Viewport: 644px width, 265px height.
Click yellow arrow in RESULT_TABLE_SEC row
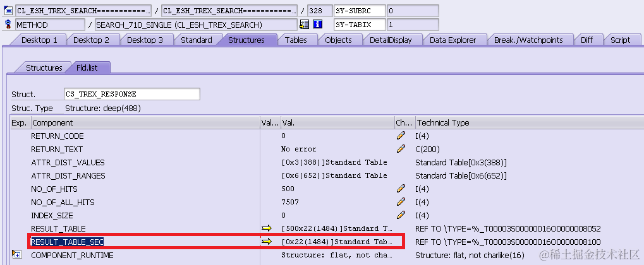267,242
